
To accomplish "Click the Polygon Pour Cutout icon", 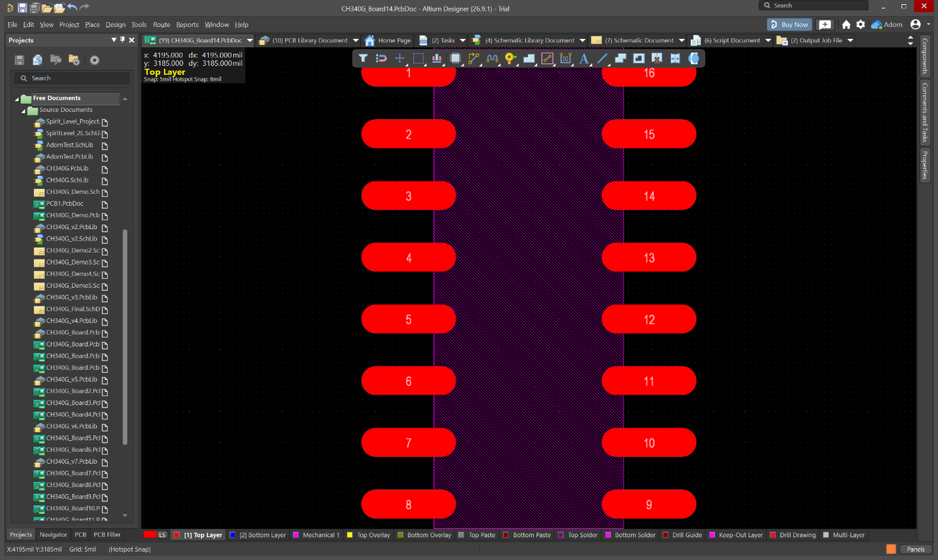I will coord(639,58).
